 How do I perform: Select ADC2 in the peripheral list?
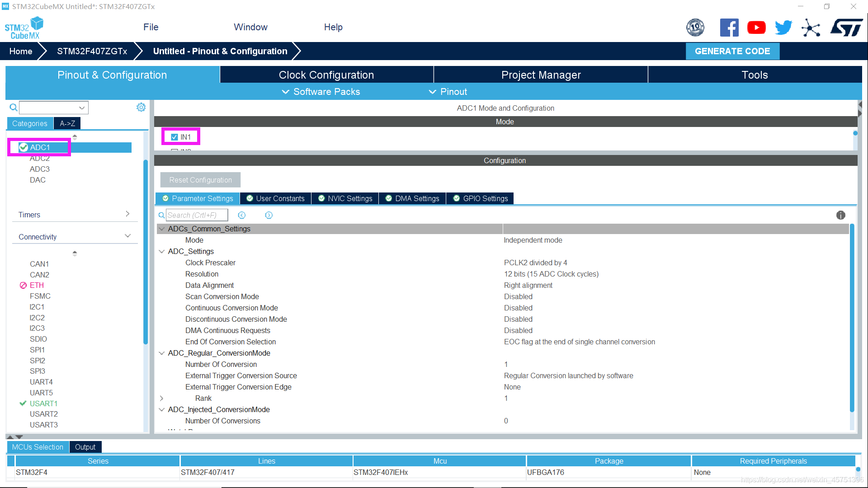click(x=40, y=158)
